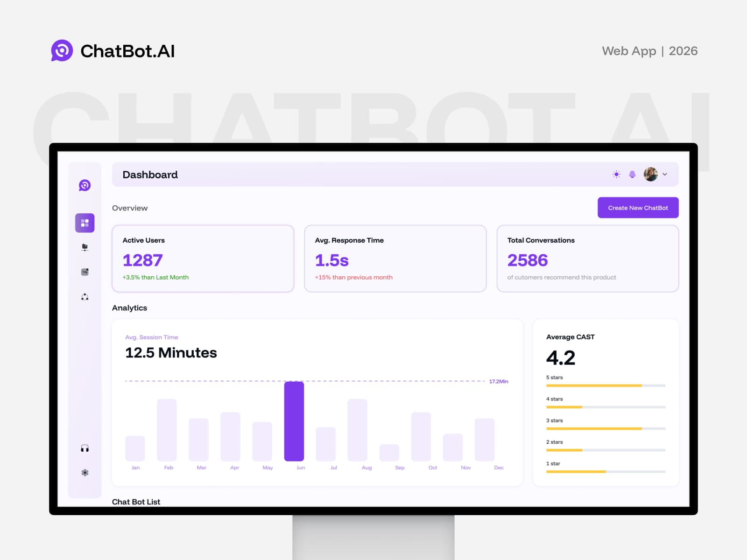Image resolution: width=747 pixels, height=560 pixels.
Task: Click the Overview section heading
Action: (130, 208)
